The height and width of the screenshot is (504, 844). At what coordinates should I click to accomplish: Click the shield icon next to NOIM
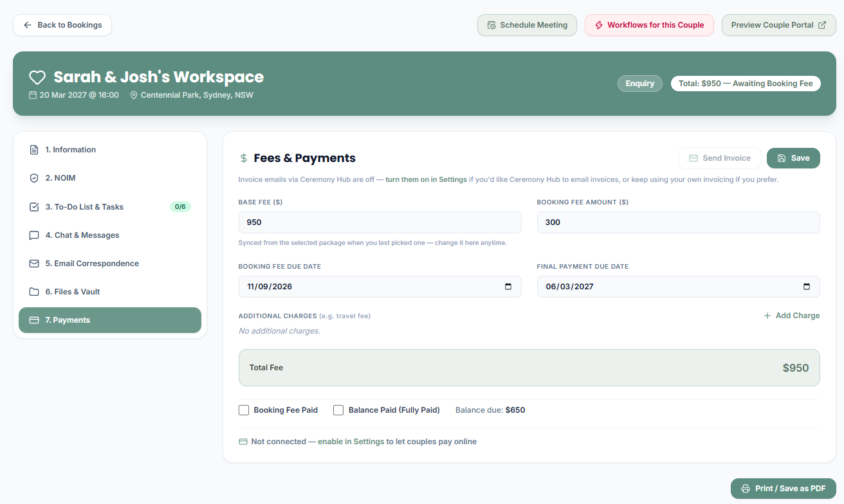(34, 178)
